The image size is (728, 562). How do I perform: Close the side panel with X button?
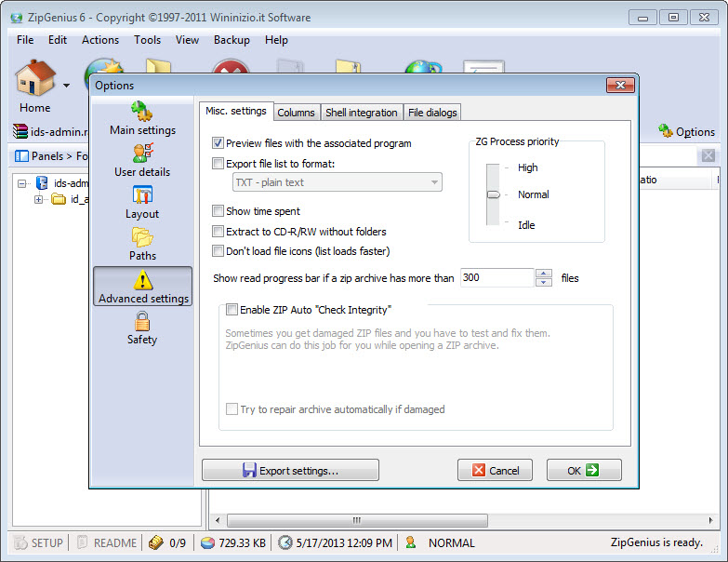coord(708,155)
